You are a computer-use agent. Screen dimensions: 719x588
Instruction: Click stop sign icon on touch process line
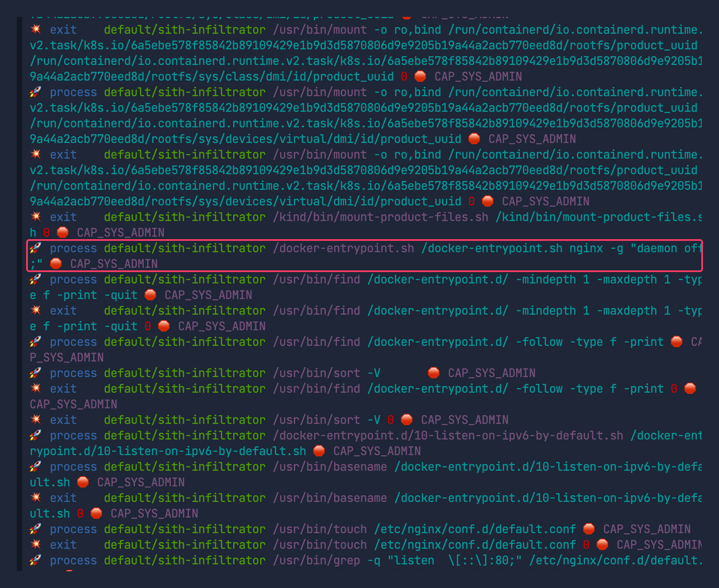[x=589, y=529]
